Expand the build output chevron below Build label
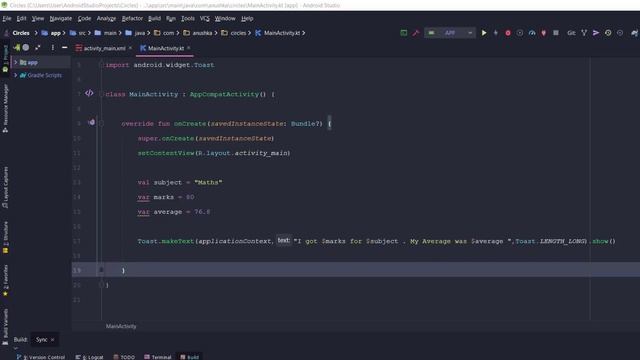This screenshot has width=640, height=360. (16, 348)
